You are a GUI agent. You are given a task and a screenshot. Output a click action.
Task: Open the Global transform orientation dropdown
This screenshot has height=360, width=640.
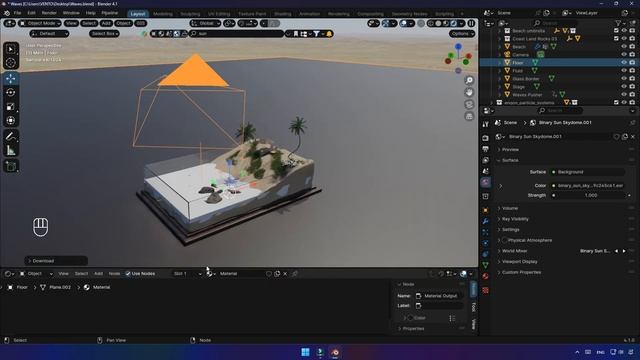coord(206,23)
